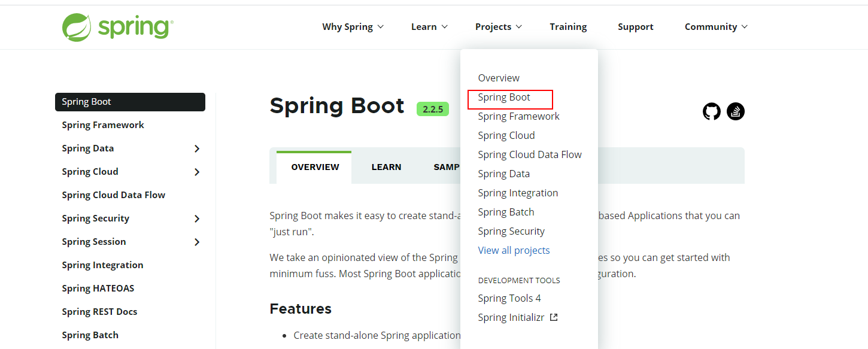Select Spring Boot in Projects dropdown

(x=504, y=97)
